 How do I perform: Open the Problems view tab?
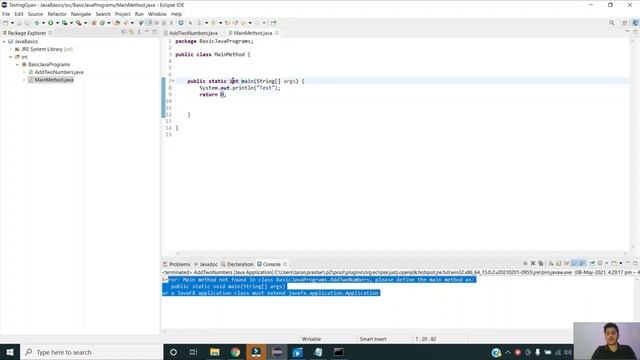click(177, 264)
